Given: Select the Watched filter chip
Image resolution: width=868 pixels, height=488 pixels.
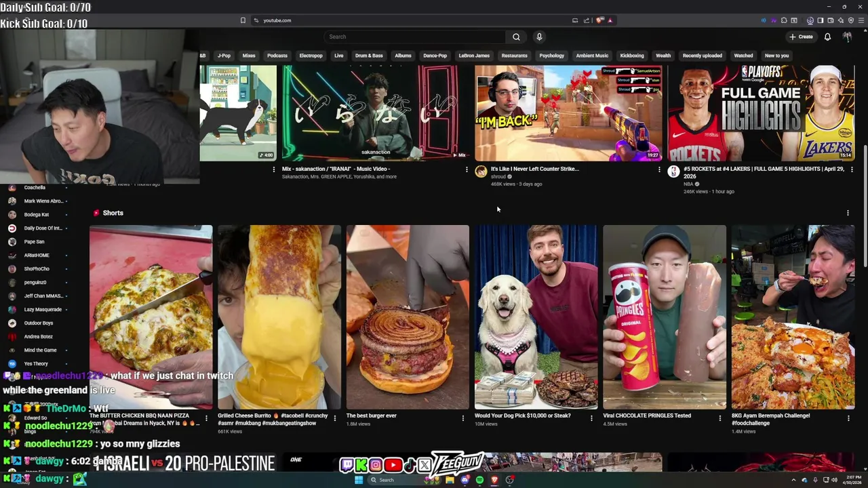Looking at the screenshot, I should pos(743,56).
